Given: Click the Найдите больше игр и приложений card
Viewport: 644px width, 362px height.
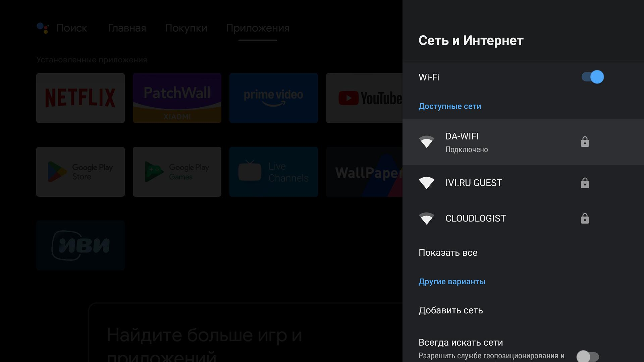Looking at the screenshot, I should [245, 333].
